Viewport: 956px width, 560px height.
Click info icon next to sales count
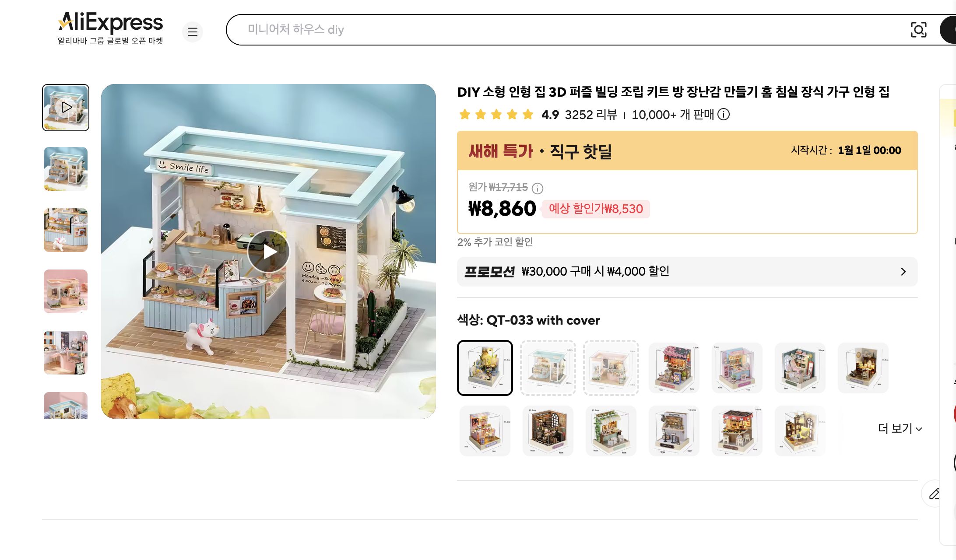pyautogui.click(x=724, y=115)
